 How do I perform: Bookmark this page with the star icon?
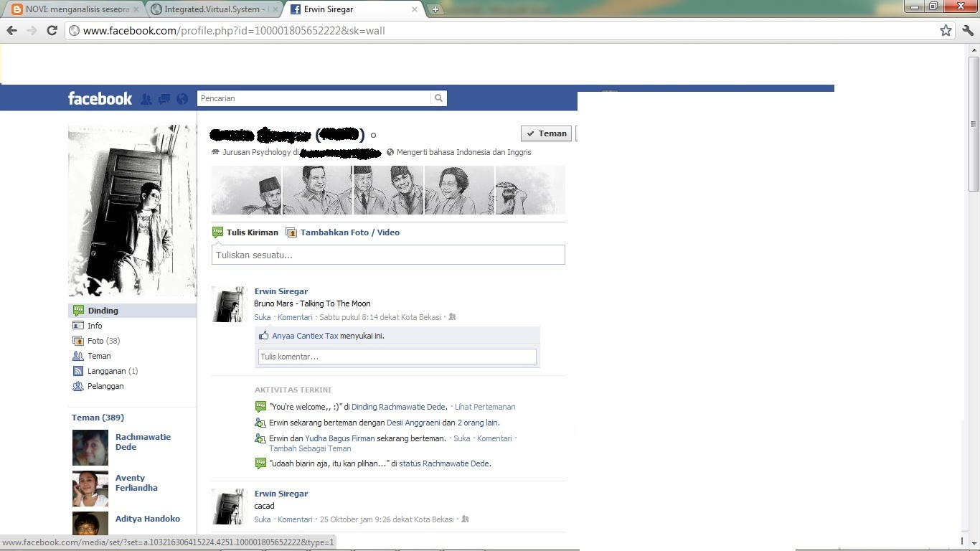(x=946, y=30)
